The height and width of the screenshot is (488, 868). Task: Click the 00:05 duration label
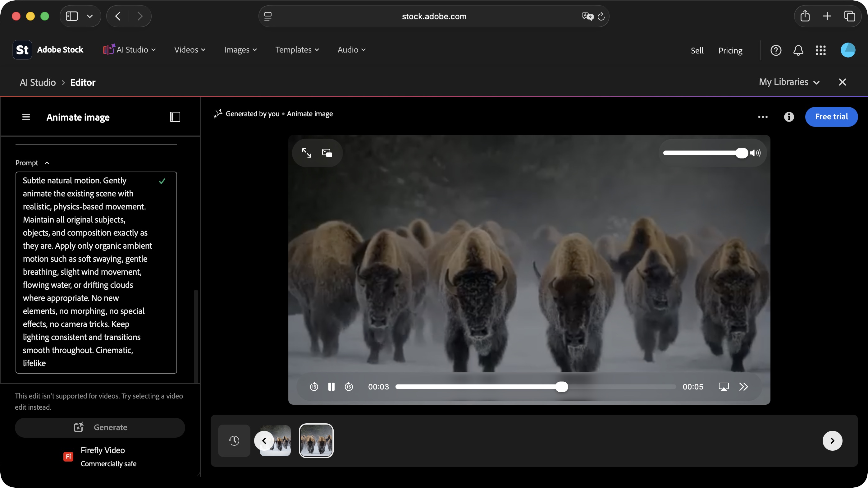(x=693, y=387)
